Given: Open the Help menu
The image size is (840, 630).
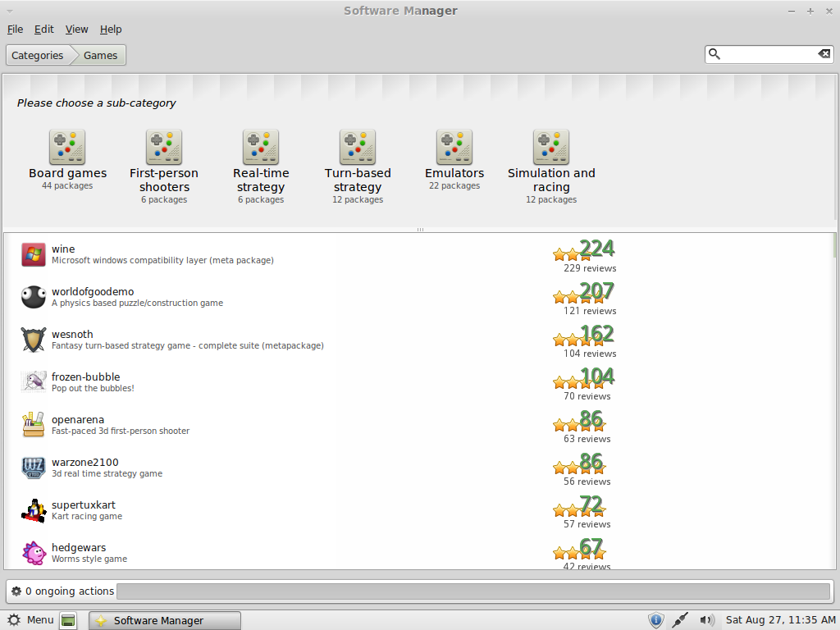Looking at the screenshot, I should coord(111,30).
